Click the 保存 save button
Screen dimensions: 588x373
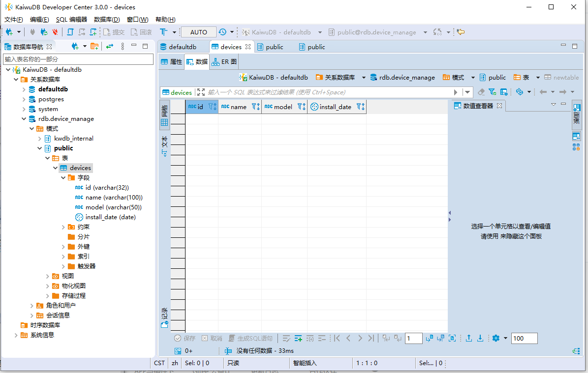(x=185, y=338)
